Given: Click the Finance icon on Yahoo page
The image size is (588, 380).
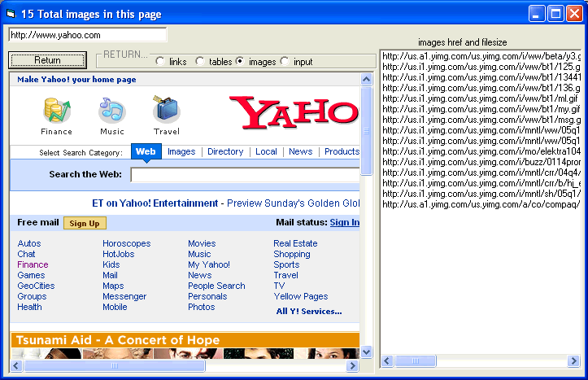Looking at the screenshot, I should pos(56,110).
